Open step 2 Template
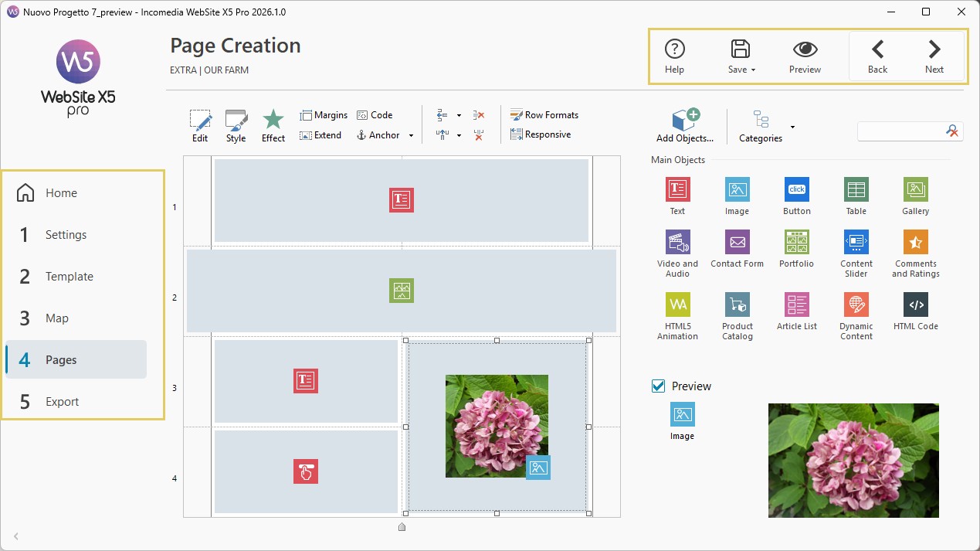Image resolution: width=980 pixels, height=551 pixels. pos(76,277)
